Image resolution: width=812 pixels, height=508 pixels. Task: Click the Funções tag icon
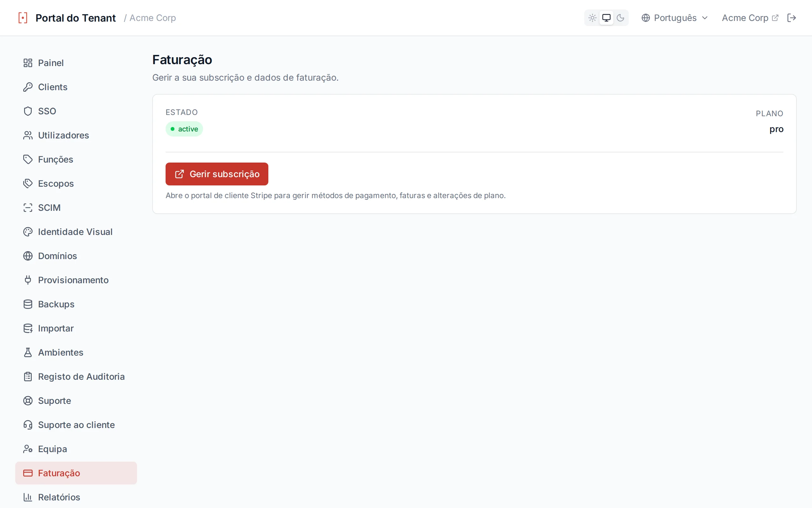coord(28,159)
